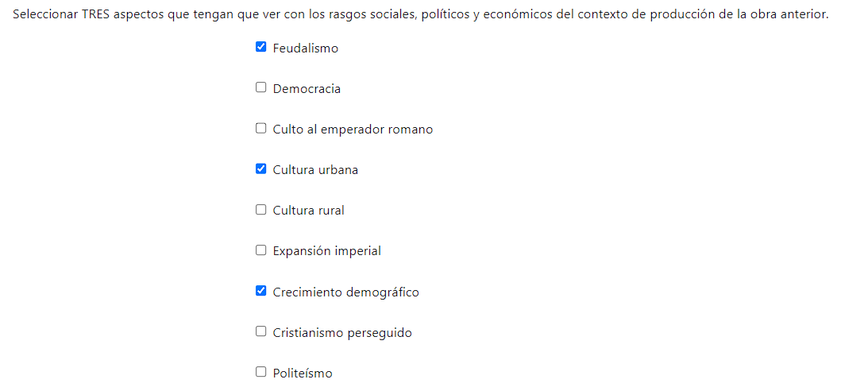
Task: Click the Culto al emperador romano label
Action: [x=353, y=130]
